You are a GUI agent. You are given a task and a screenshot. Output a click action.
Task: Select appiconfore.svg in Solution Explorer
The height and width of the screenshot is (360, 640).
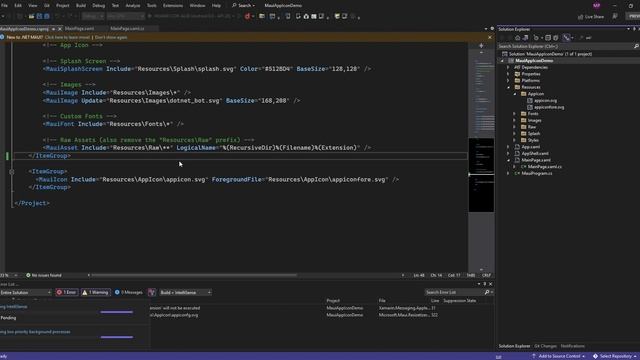pos(549,107)
